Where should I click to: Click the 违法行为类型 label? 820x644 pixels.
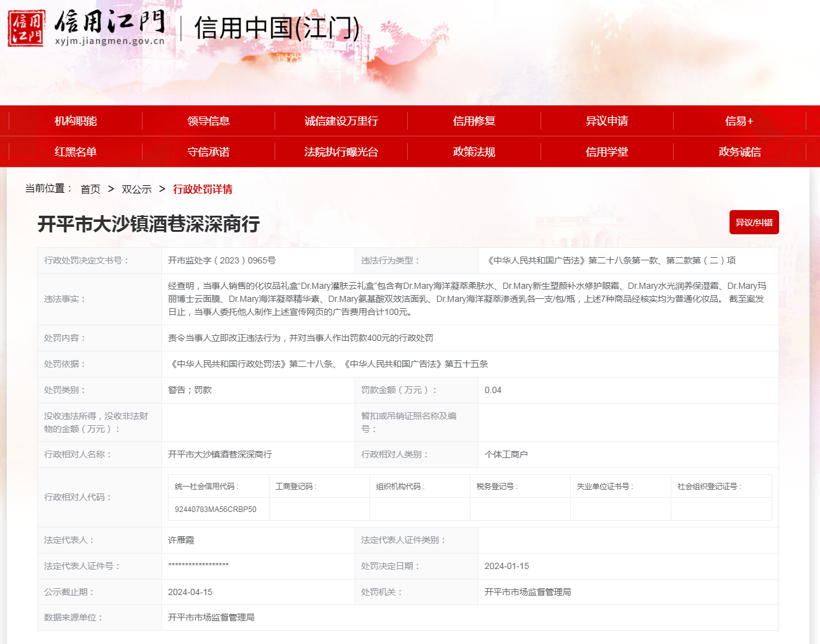(x=391, y=260)
